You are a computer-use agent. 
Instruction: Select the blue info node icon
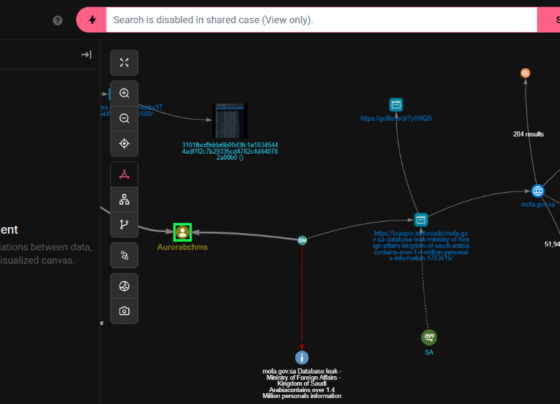pyautogui.click(x=302, y=358)
